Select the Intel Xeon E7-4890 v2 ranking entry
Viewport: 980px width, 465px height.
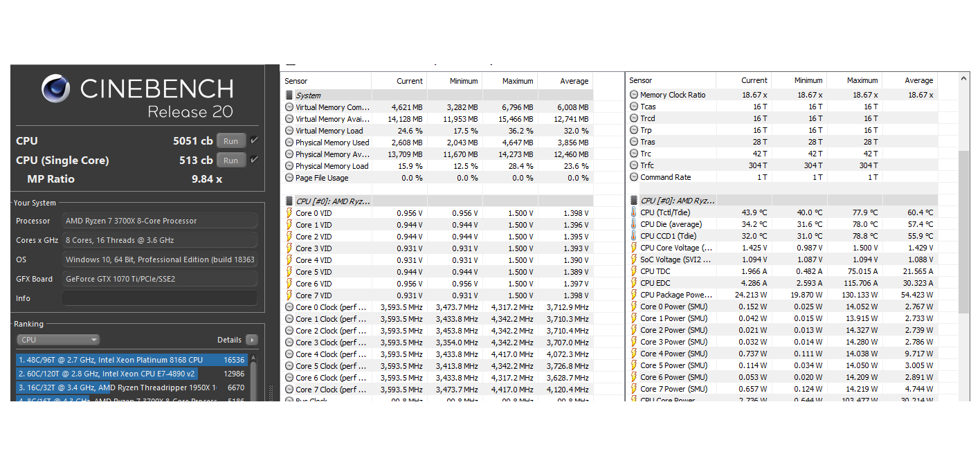[x=131, y=374]
